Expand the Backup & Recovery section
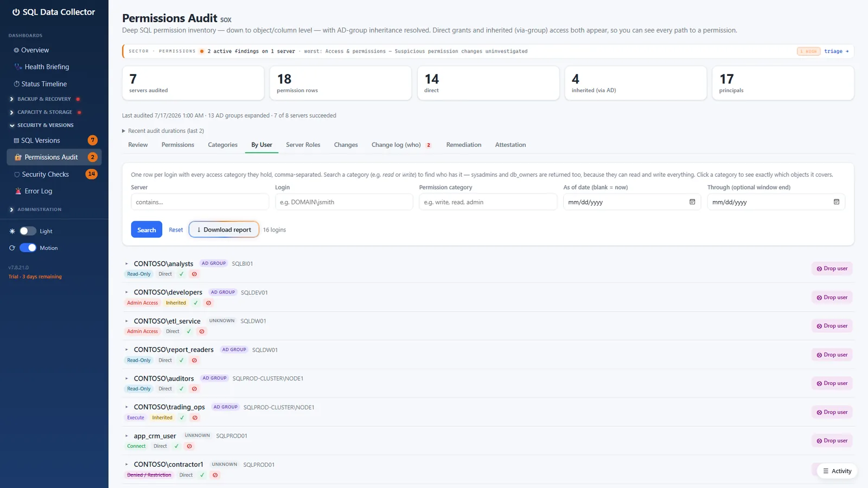 click(44, 99)
